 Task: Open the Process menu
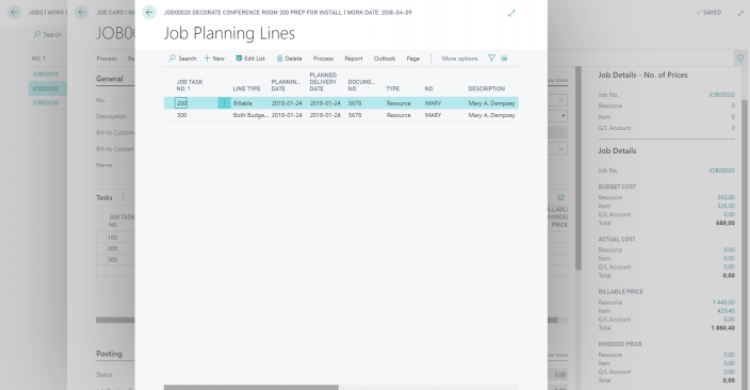click(x=323, y=58)
